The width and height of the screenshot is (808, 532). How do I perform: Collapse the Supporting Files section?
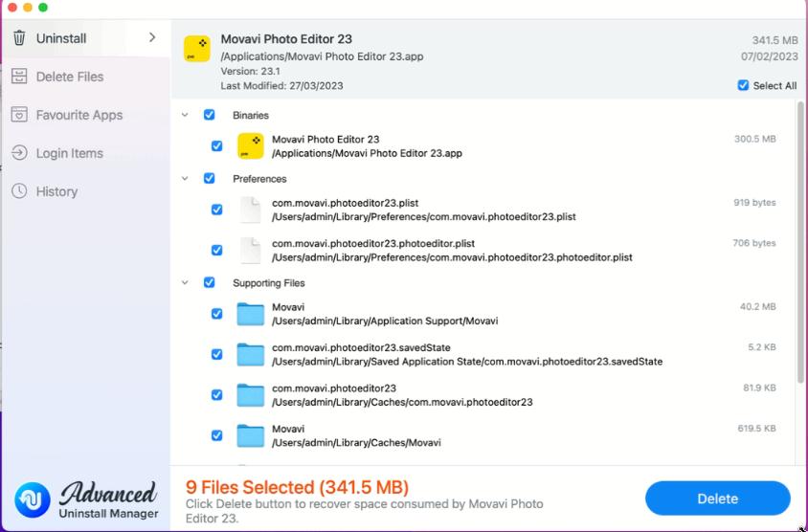pyautogui.click(x=185, y=283)
